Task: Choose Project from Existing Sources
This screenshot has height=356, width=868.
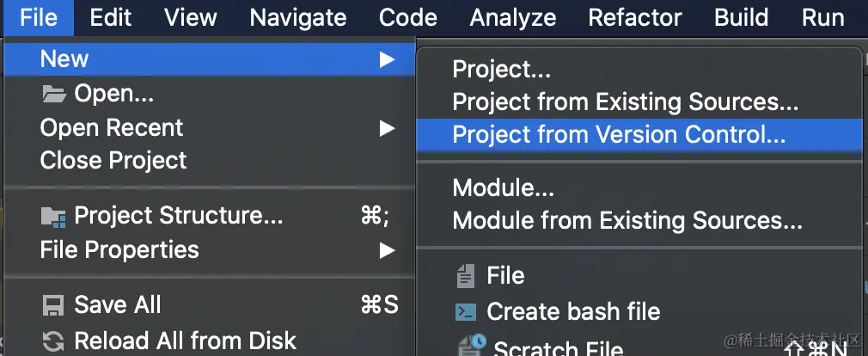Action: click(626, 102)
